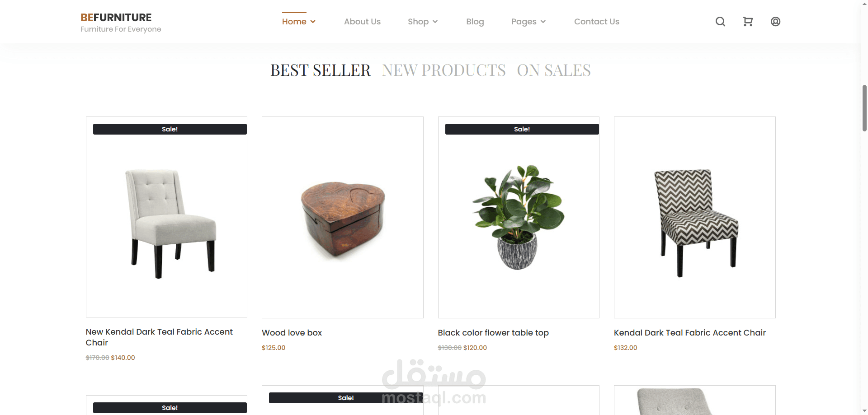Switch to the NEW PRODUCTS tab
This screenshot has height=415, width=868.
(x=443, y=70)
